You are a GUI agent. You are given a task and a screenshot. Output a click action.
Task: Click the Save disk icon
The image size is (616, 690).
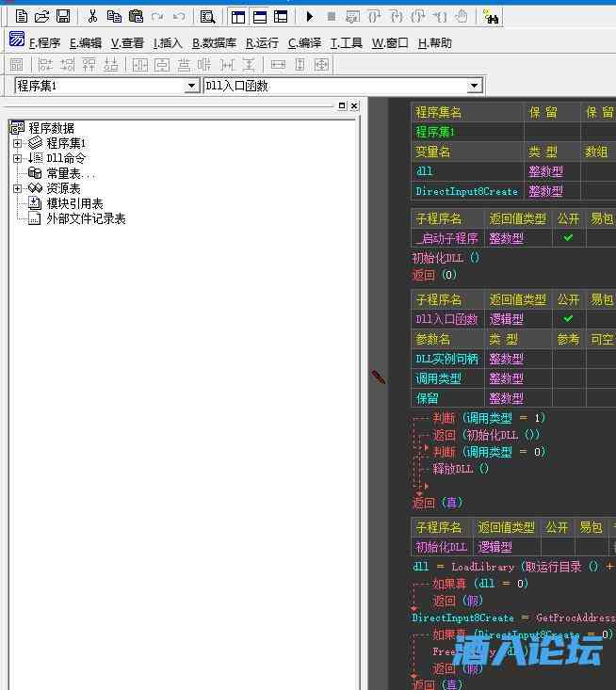(x=63, y=17)
